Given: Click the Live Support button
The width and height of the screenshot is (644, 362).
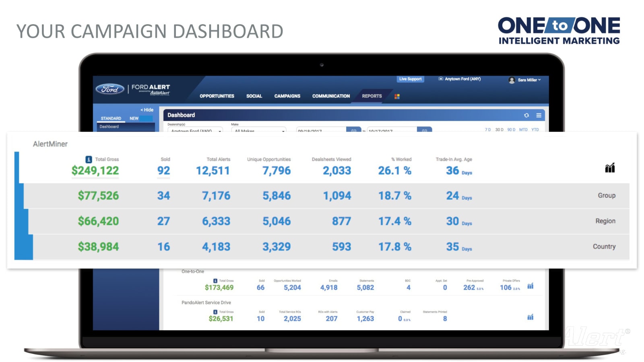Looking at the screenshot, I should 410,79.
